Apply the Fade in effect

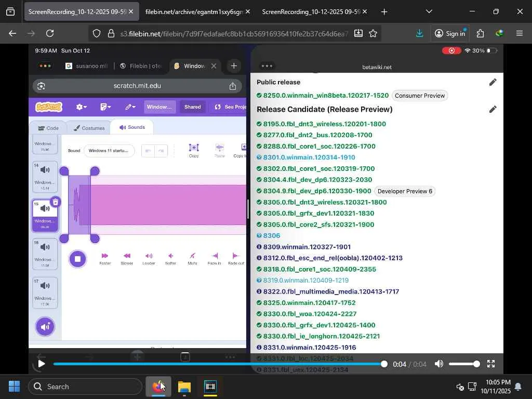(214, 259)
